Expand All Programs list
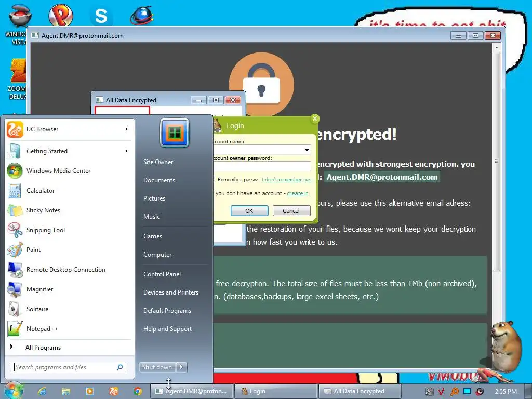532x399 pixels. tap(43, 348)
